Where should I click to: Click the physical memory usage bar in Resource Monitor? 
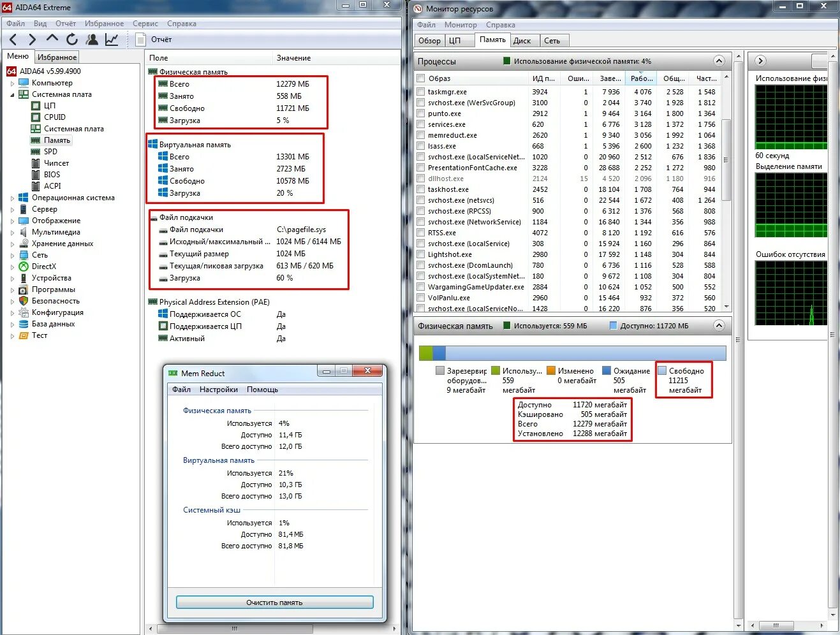pos(572,353)
